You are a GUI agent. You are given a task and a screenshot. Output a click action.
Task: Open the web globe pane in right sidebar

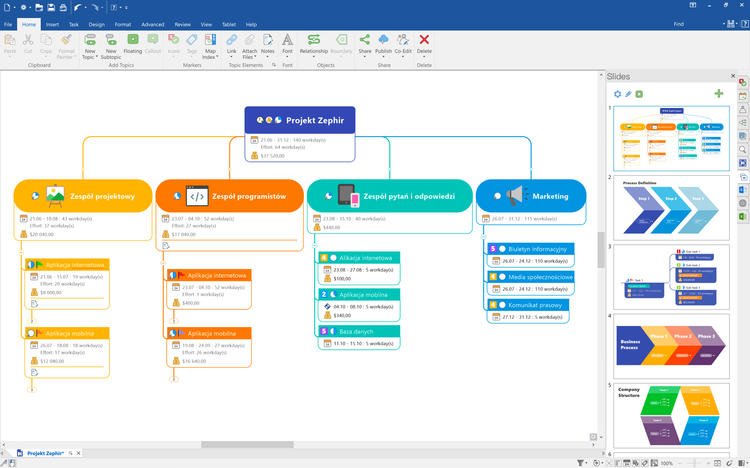(742, 203)
